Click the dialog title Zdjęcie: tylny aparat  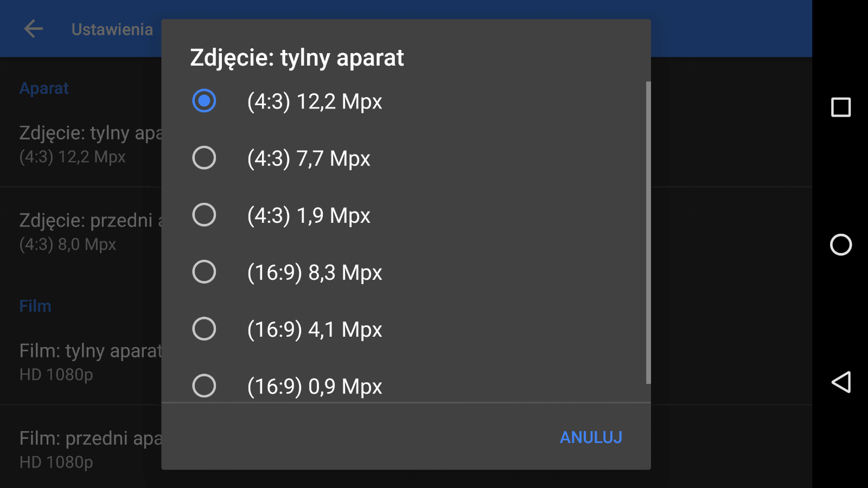pos(297,58)
